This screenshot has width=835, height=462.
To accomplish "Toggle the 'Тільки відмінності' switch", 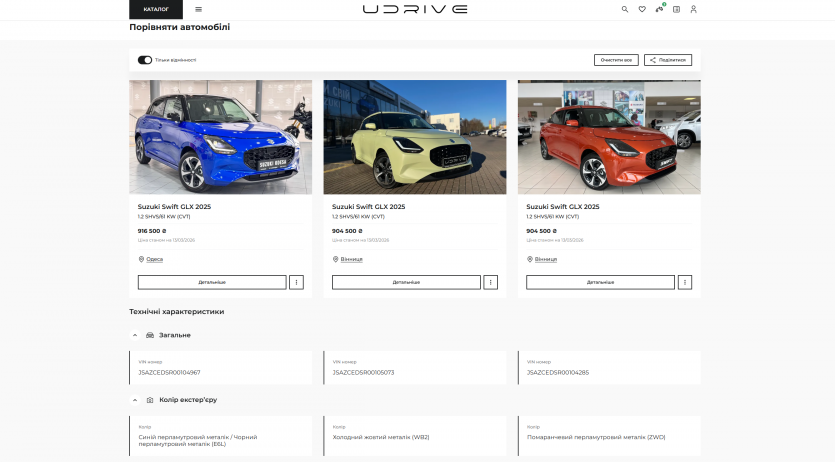I will (x=145, y=60).
